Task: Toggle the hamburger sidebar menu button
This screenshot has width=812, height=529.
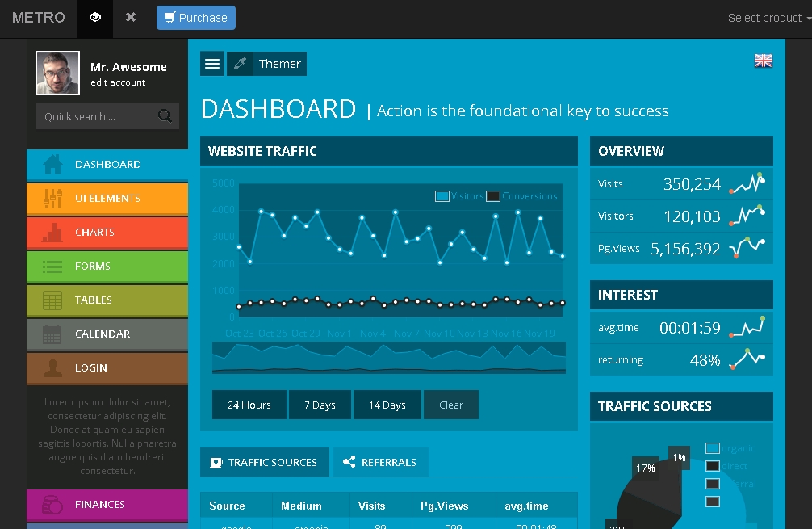Action: tap(212, 64)
